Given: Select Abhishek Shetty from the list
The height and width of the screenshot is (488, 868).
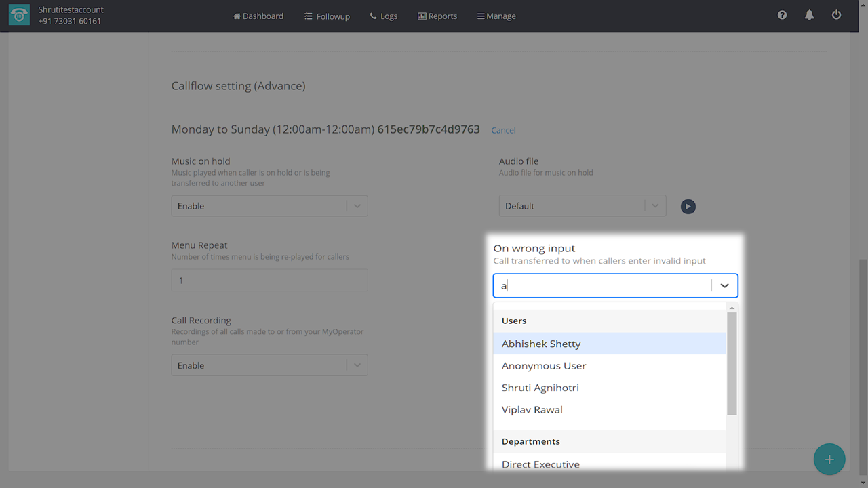Looking at the screenshot, I should point(541,344).
